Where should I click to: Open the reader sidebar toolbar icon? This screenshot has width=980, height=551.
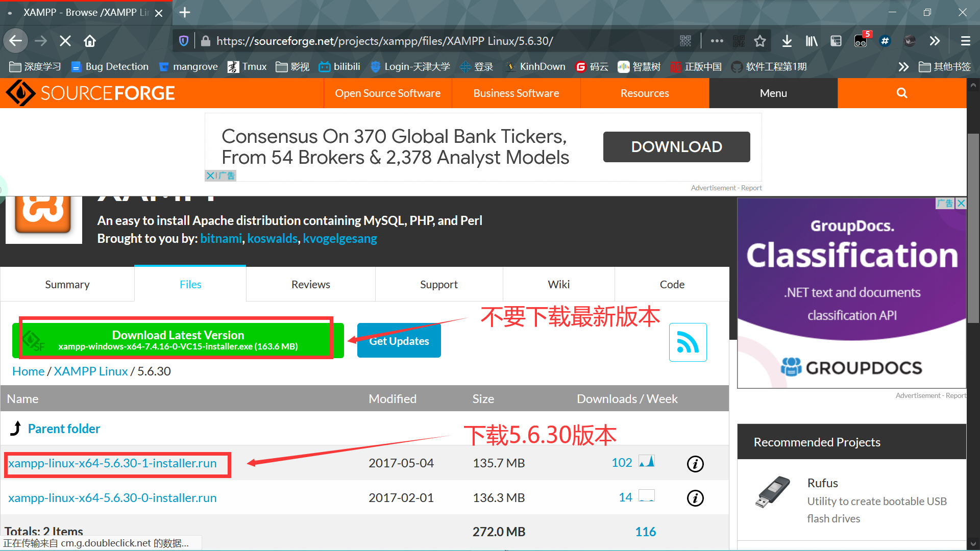(x=836, y=41)
